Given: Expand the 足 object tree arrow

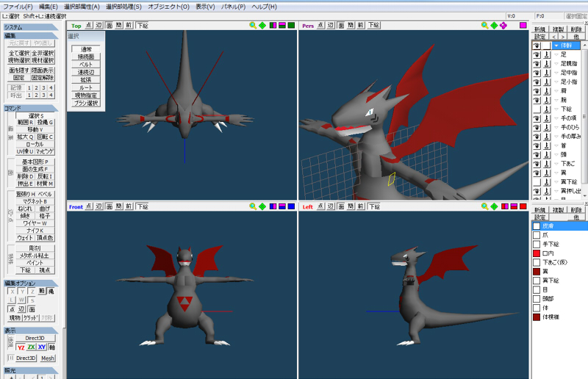Looking at the screenshot, I should pyautogui.click(x=556, y=54).
